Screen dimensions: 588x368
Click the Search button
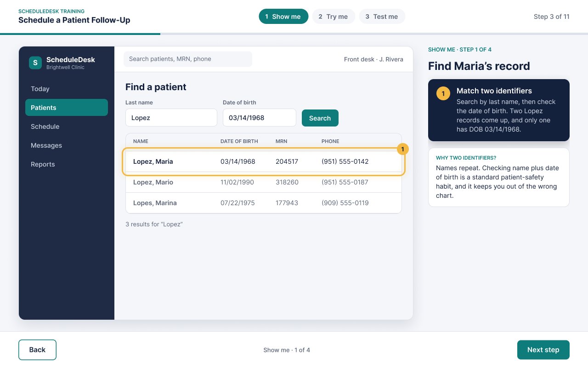320,118
